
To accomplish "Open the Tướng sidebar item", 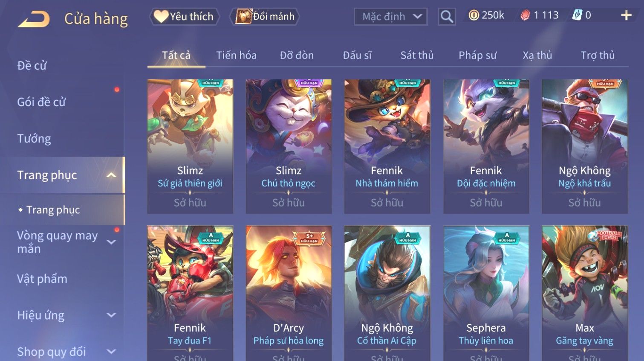I will 34,139.
